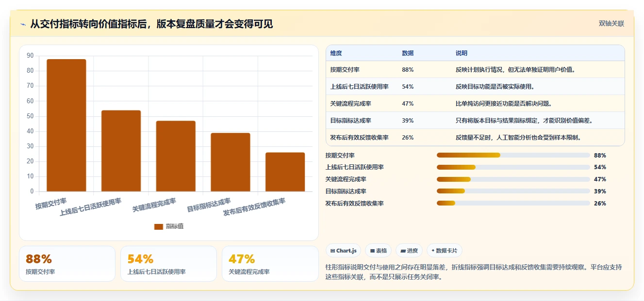
Task: Click the 54% progress bar for 上线后七日活跃使用率
Action: [513, 167]
